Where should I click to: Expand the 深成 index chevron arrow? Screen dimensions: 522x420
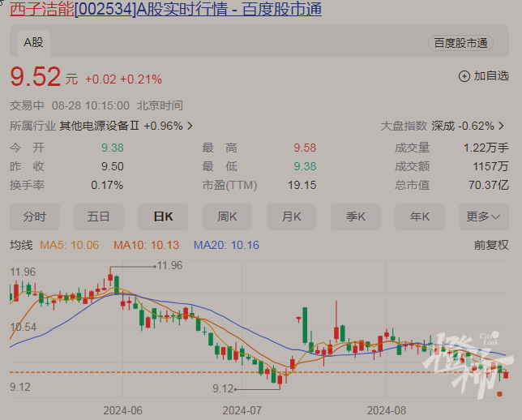tap(502, 126)
